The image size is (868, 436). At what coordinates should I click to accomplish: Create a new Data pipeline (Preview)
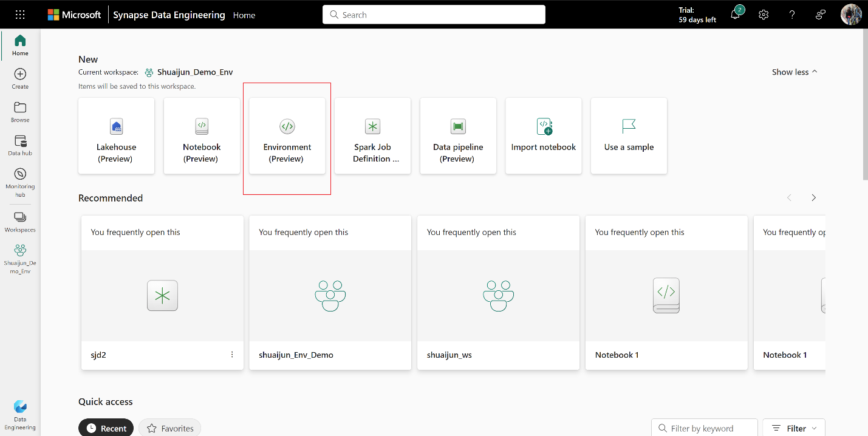[x=458, y=136]
